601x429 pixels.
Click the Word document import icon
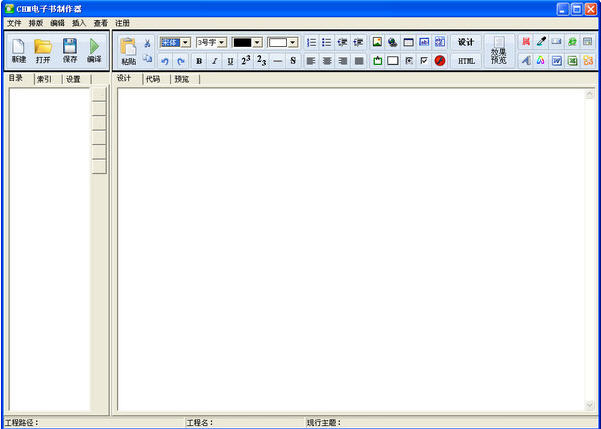(557, 61)
